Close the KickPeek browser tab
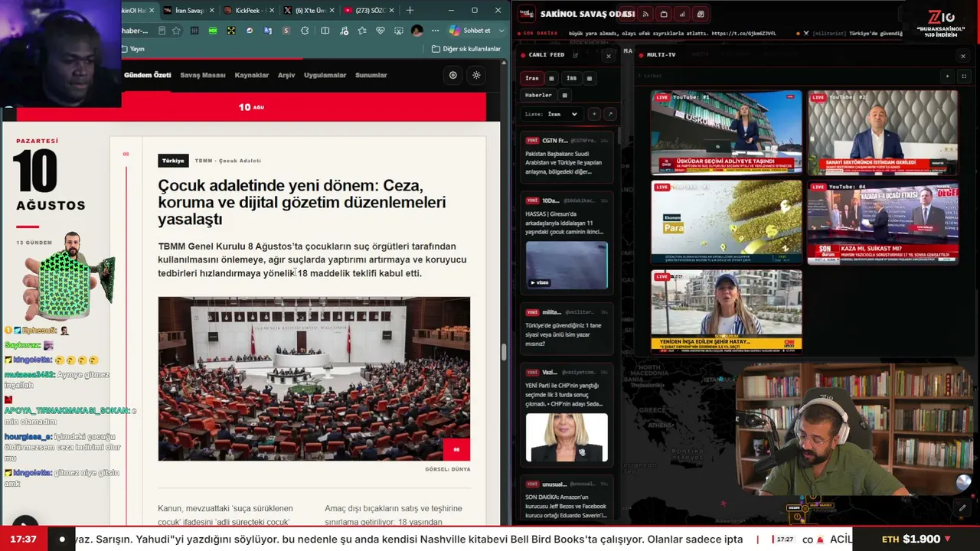Viewport: 980px width, 551px height. coord(271,11)
